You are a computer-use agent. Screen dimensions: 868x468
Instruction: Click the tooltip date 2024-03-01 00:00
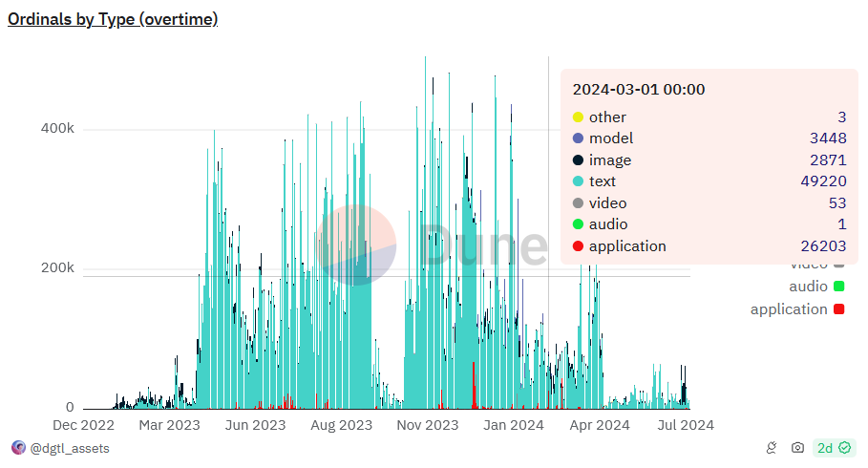(638, 90)
